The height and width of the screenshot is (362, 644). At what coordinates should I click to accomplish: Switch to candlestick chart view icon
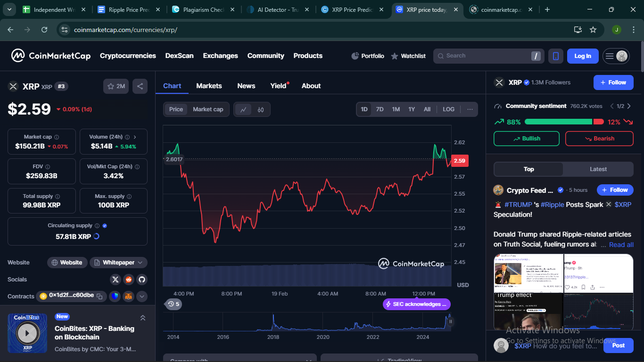click(261, 109)
